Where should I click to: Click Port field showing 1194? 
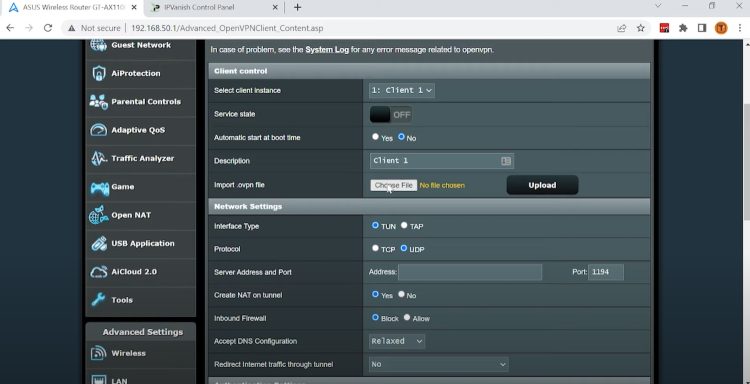(606, 272)
